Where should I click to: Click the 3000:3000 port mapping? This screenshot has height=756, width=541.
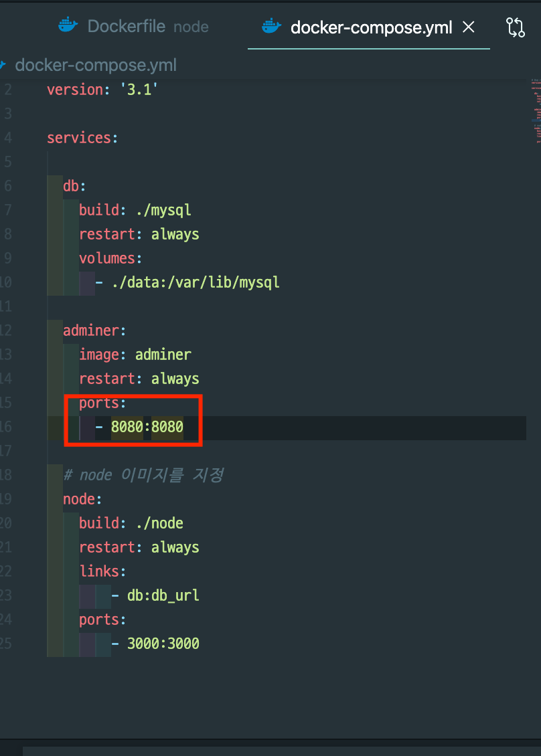[163, 644]
